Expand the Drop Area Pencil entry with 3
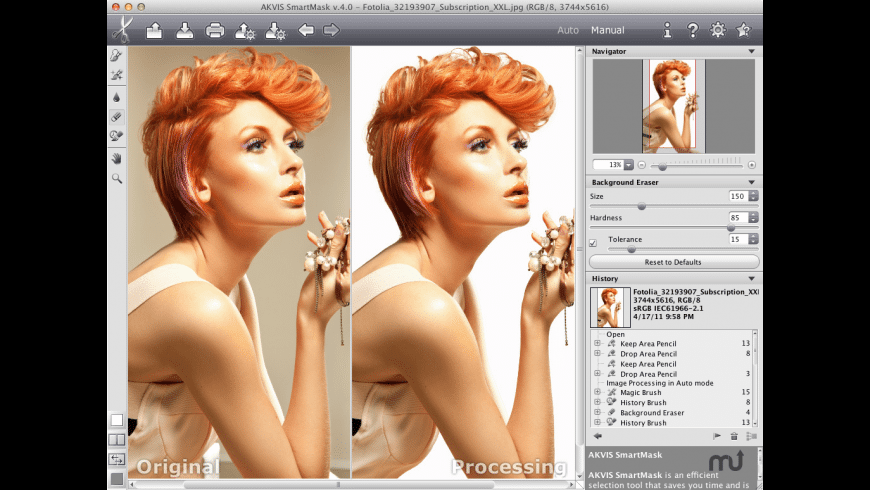This screenshot has width=870, height=490. pyautogui.click(x=598, y=373)
